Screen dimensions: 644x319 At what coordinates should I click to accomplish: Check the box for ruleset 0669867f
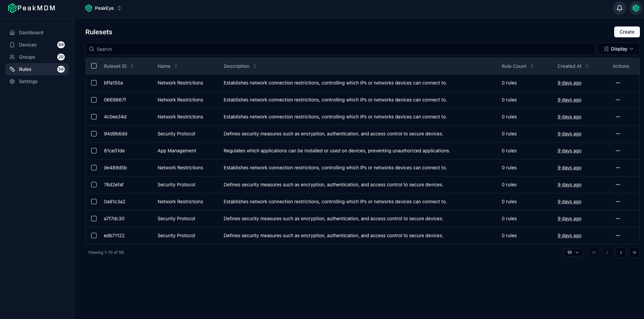click(x=94, y=100)
